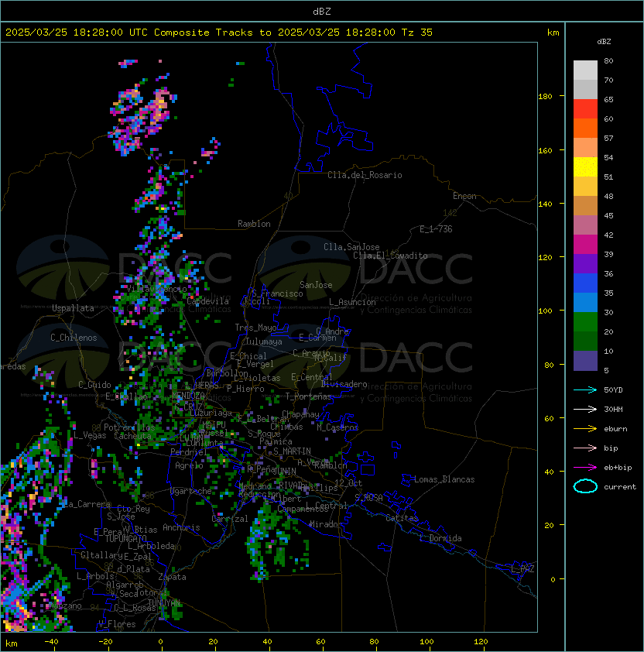The image size is (644, 652).
Task: Click the 'TUNUYAN' place label
Action: click(164, 602)
